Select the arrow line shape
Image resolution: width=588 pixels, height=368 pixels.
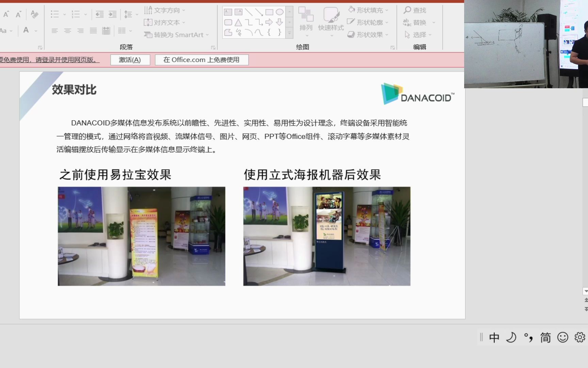tap(259, 12)
